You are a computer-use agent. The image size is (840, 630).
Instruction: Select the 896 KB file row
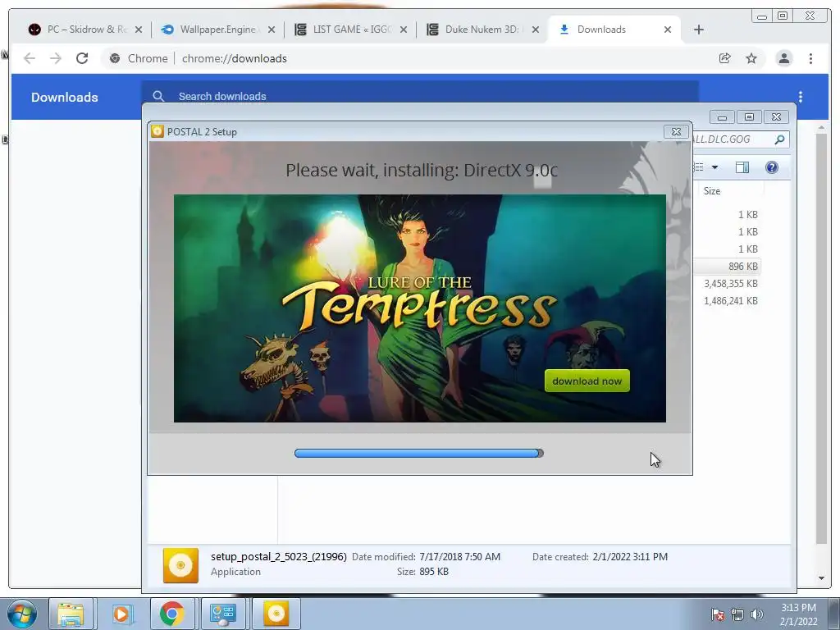point(727,267)
